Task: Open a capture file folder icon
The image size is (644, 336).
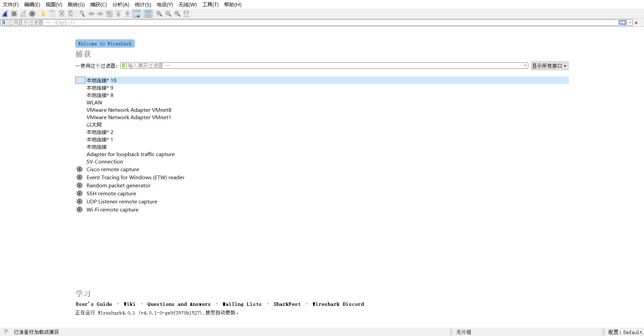Action: tap(43, 14)
